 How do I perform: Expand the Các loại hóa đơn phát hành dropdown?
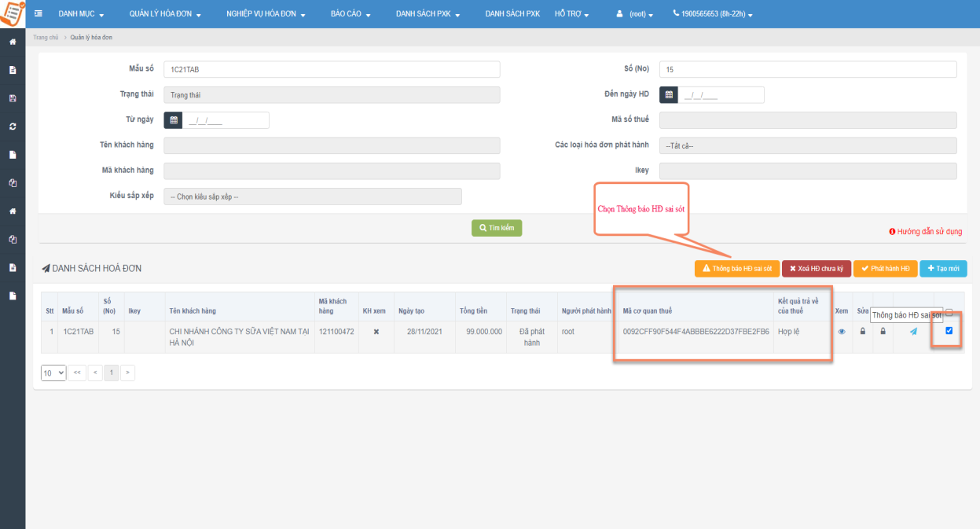[807, 145]
